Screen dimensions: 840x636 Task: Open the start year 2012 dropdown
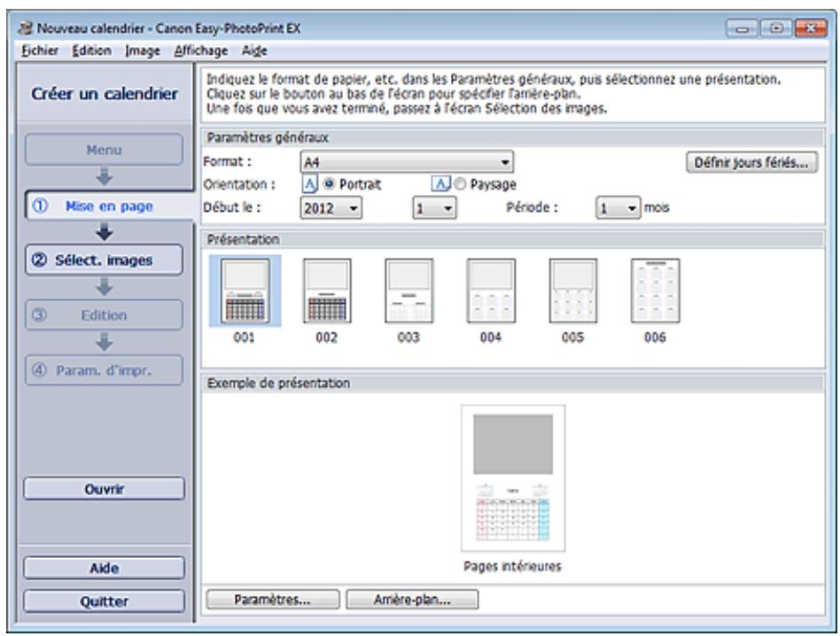point(331,207)
